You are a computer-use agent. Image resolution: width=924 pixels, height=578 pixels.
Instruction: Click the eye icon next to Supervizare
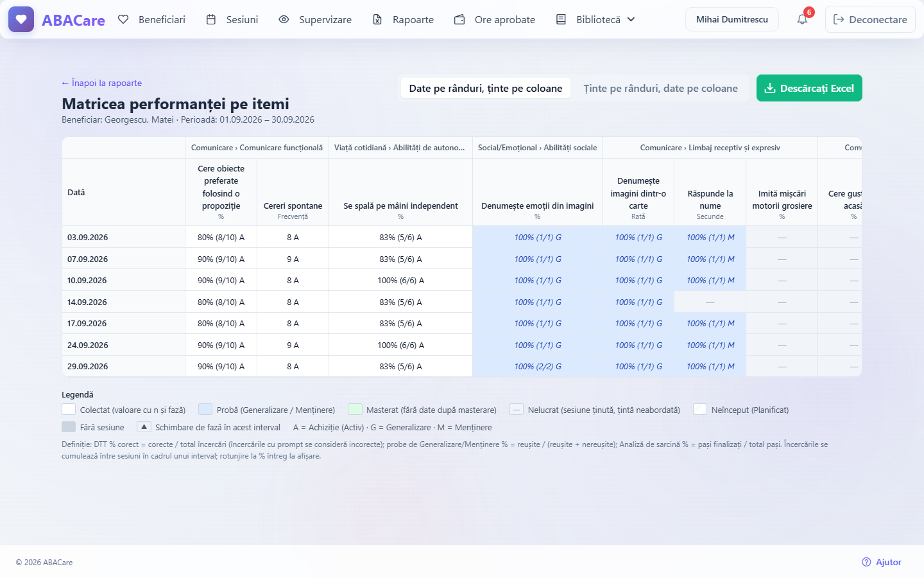pyautogui.click(x=284, y=19)
